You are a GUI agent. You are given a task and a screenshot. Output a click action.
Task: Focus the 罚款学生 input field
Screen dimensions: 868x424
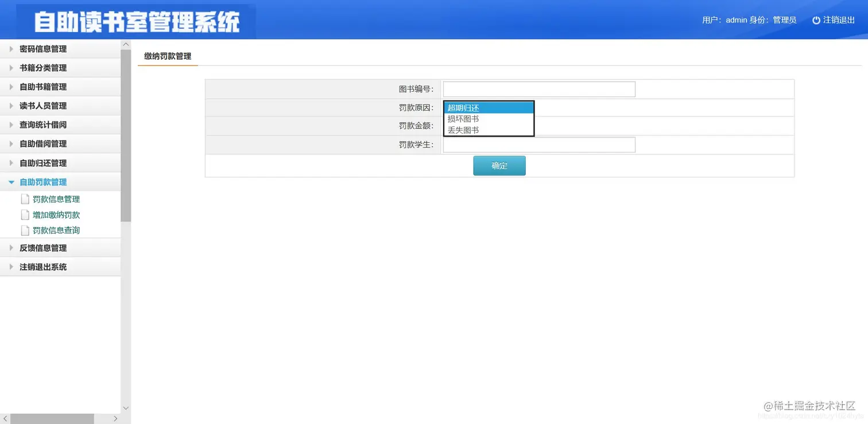pos(539,145)
